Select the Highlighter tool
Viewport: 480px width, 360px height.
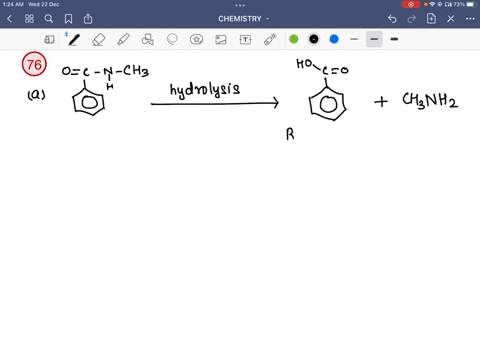tap(123, 40)
